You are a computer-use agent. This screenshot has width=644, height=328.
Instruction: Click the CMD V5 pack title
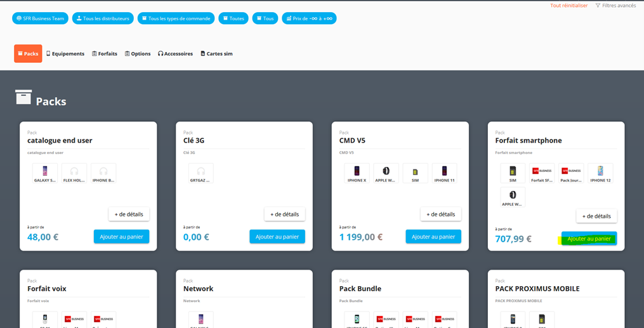(x=352, y=140)
